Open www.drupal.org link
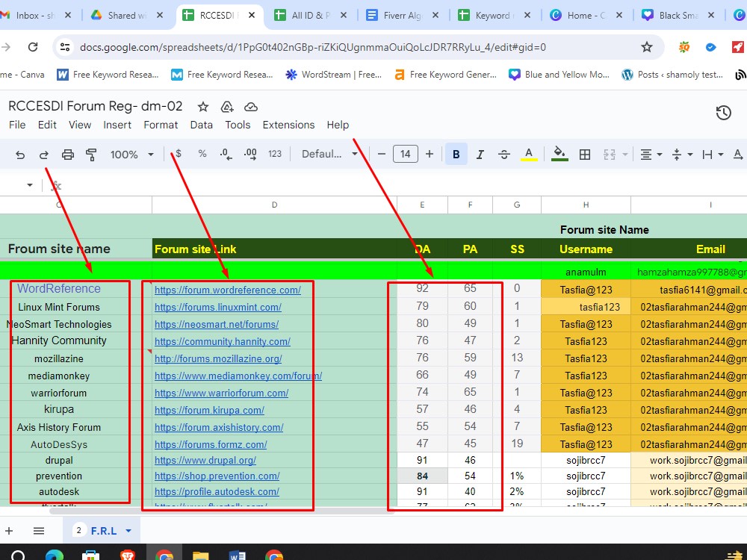Viewport: 747px width, 560px height. point(205,461)
